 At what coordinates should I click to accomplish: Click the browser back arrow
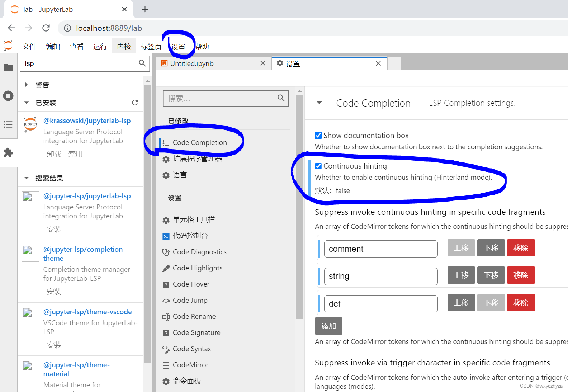click(11, 28)
